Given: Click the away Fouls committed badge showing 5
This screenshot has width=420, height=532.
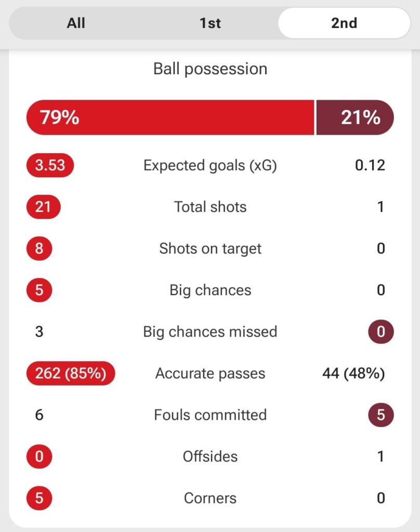Looking at the screenshot, I should click(x=380, y=415).
